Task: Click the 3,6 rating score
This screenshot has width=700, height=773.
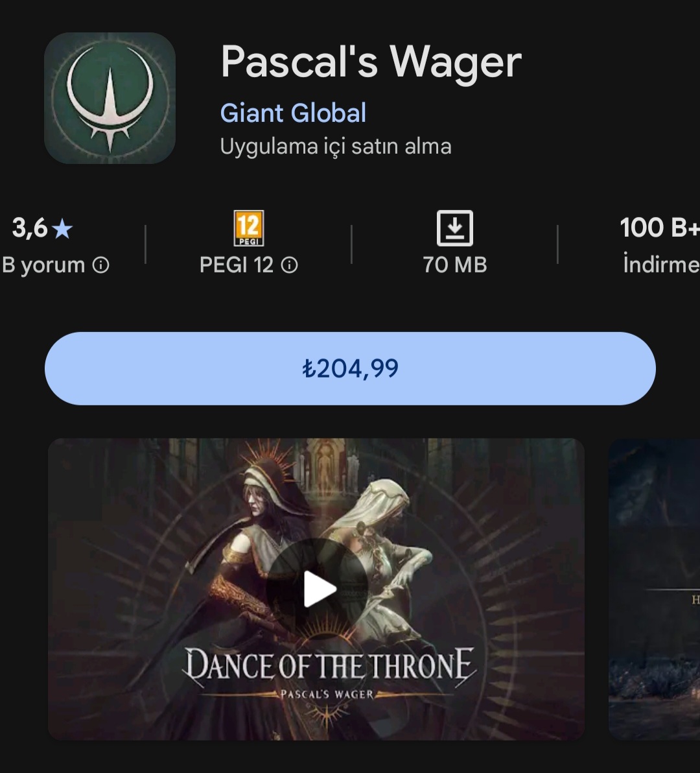Action: point(30,228)
